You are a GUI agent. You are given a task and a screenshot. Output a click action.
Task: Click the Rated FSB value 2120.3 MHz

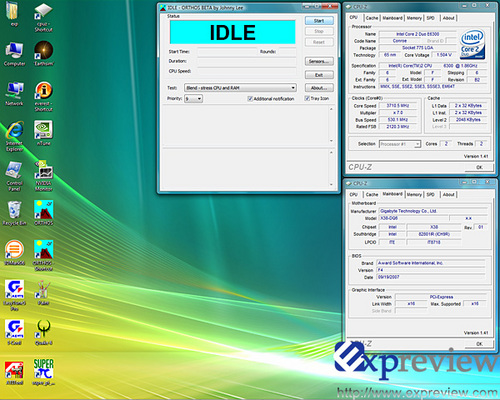398,127
